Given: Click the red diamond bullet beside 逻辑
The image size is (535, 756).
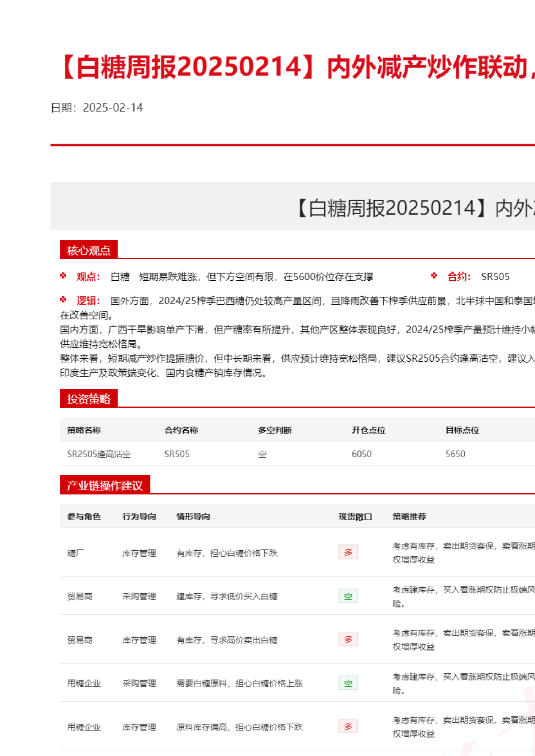Looking at the screenshot, I should tap(63, 300).
